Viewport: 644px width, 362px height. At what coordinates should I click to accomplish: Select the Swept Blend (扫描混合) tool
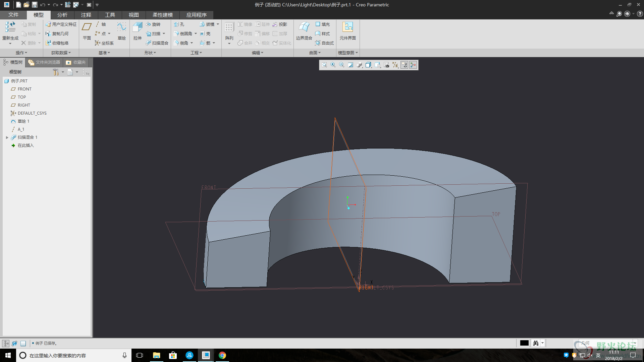(x=157, y=43)
